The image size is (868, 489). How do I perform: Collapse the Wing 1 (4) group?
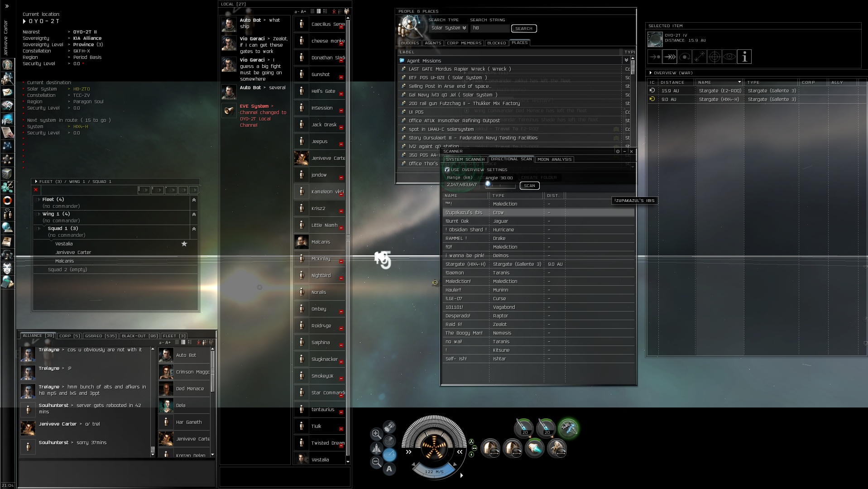(x=194, y=214)
